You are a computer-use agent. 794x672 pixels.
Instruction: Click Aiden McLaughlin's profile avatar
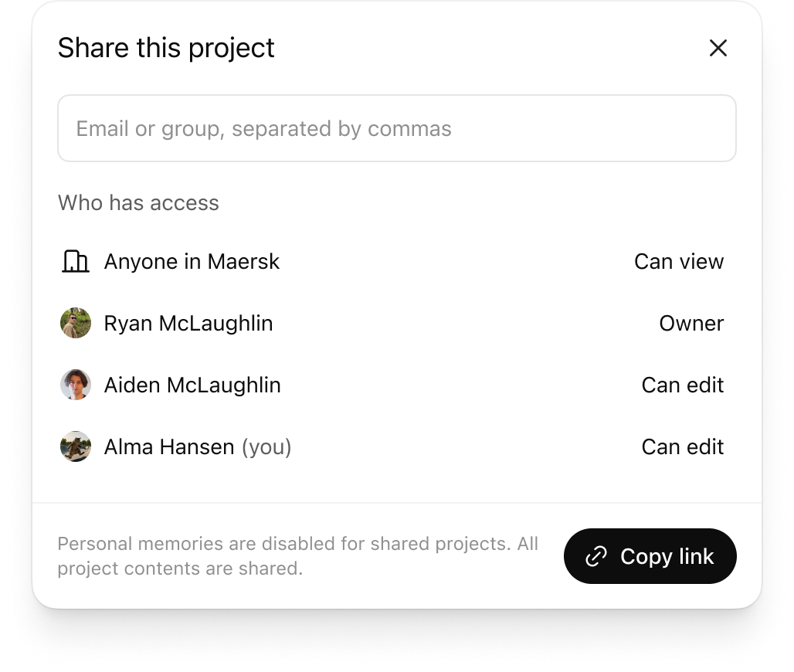[76, 385]
